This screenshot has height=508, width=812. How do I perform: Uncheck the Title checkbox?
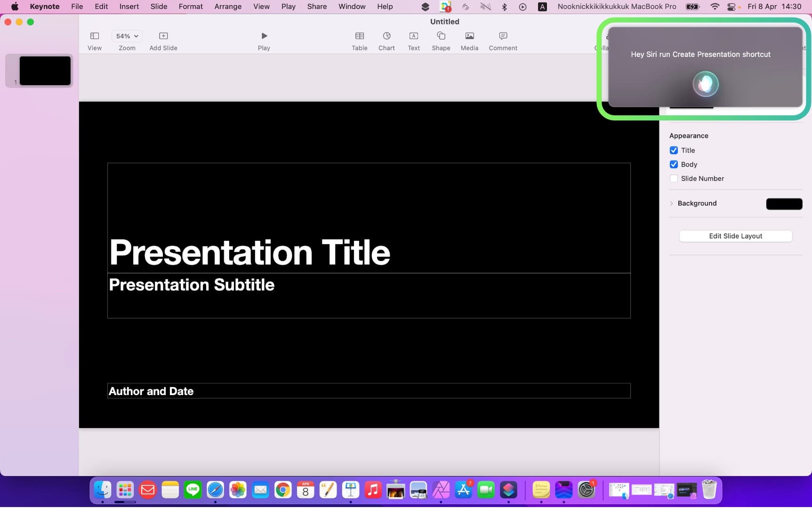[674, 151]
